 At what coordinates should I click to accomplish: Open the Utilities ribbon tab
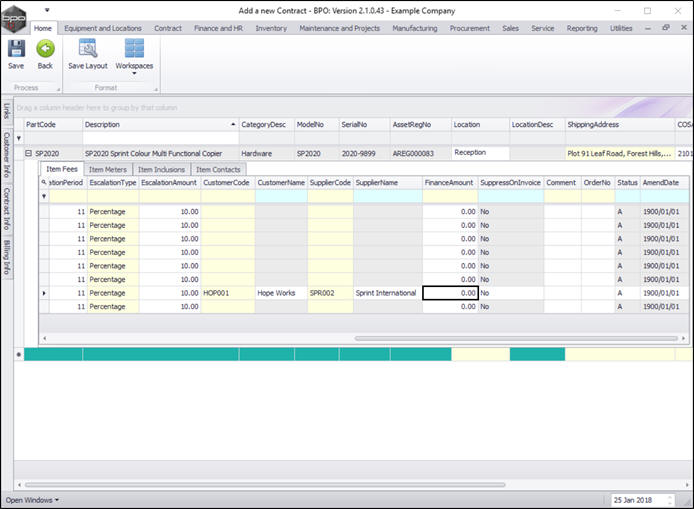pos(621,28)
